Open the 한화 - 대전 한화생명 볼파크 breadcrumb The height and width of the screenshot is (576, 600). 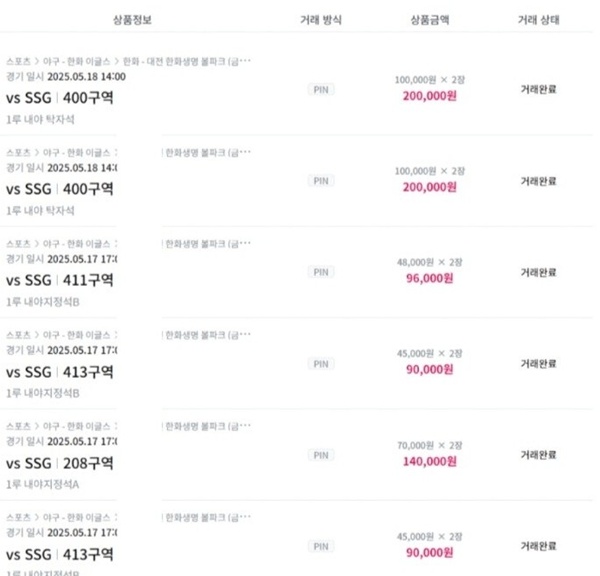click(187, 61)
